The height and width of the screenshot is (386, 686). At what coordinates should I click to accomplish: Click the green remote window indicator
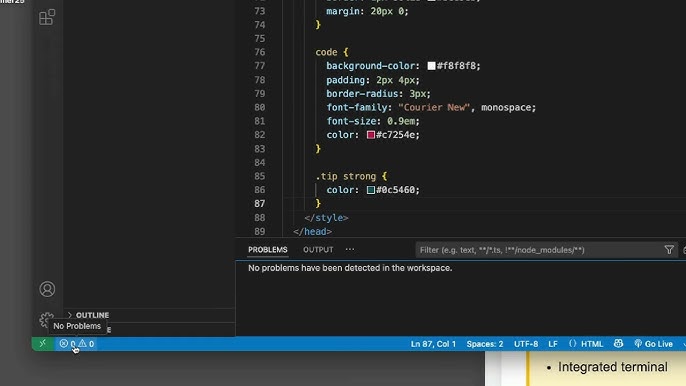(42, 344)
